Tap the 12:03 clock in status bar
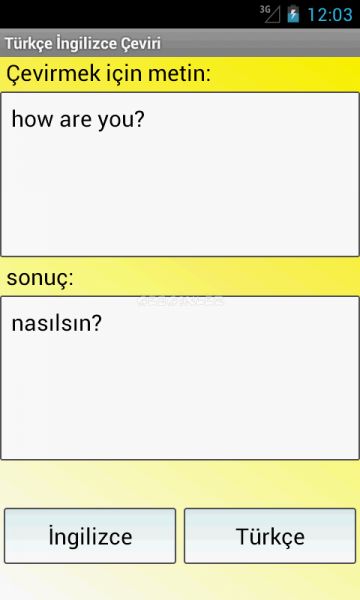This screenshot has height=600, width=360. [330, 15]
